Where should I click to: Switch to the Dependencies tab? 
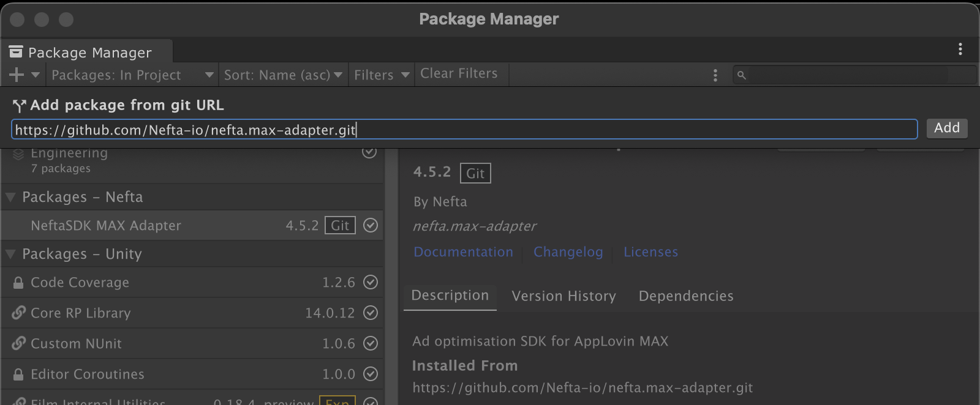pos(685,296)
